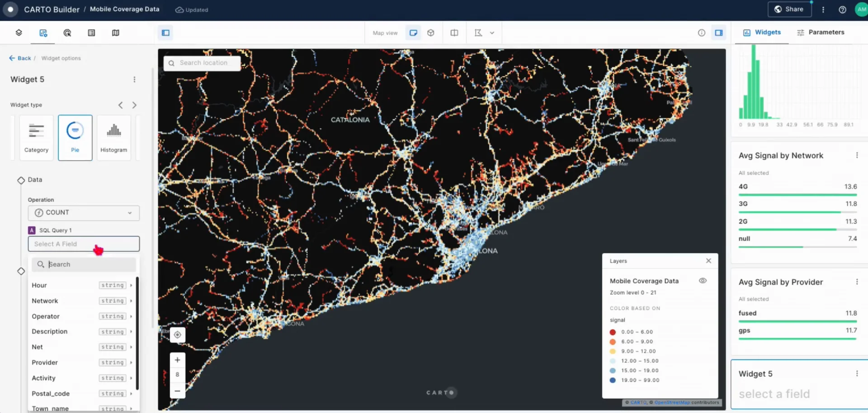Click the Search location field
Screen dimensions: 868x413
202,63
